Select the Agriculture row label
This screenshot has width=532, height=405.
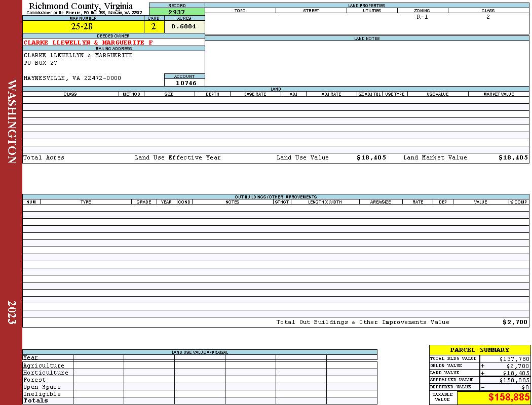[44, 366]
